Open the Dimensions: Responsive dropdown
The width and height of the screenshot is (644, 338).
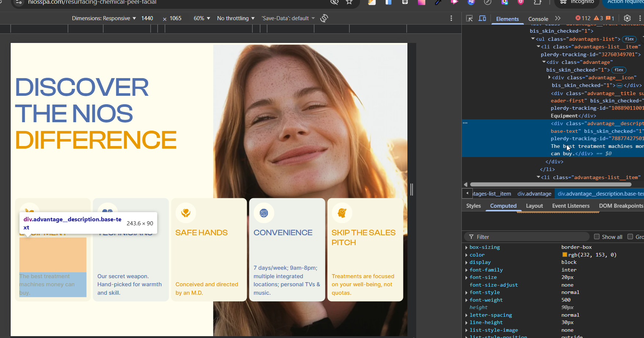click(x=104, y=18)
